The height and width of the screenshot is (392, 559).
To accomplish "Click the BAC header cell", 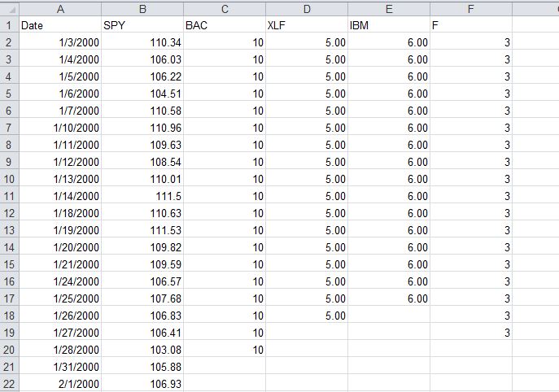I will coord(225,25).
